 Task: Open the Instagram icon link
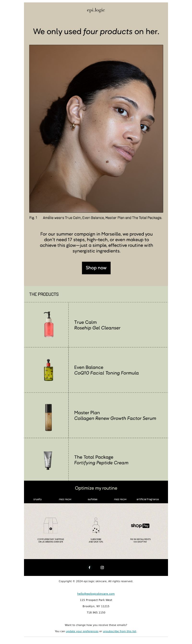click(x=102, y=567)
